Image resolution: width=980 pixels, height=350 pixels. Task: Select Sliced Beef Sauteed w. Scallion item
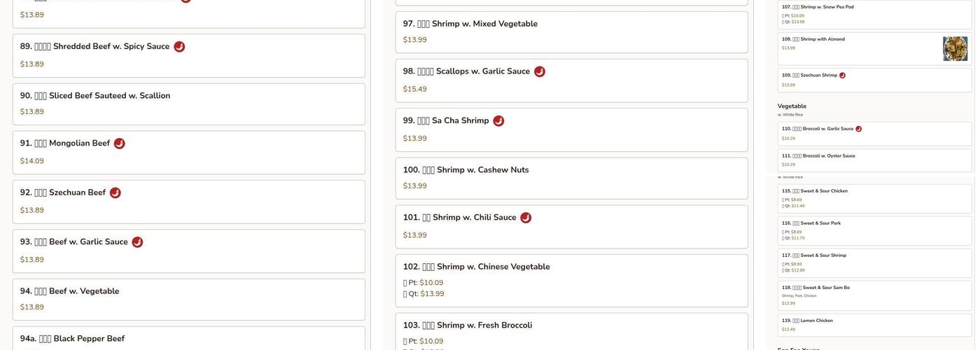pos(189,104)
